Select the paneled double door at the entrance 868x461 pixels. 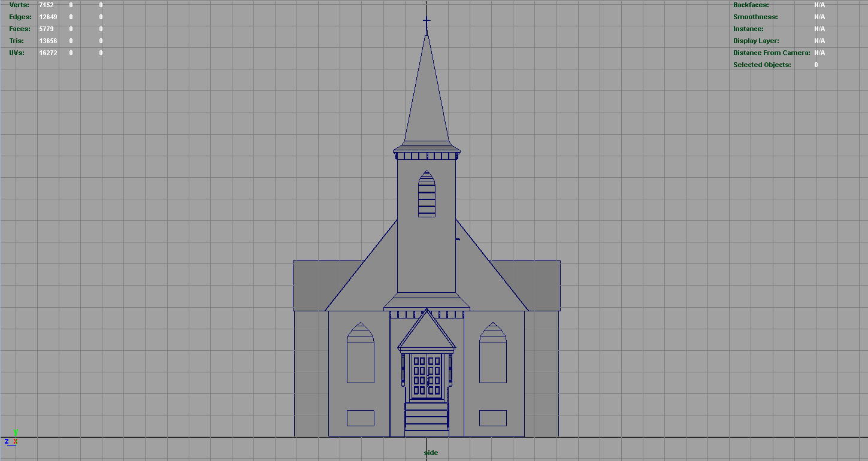427,376
